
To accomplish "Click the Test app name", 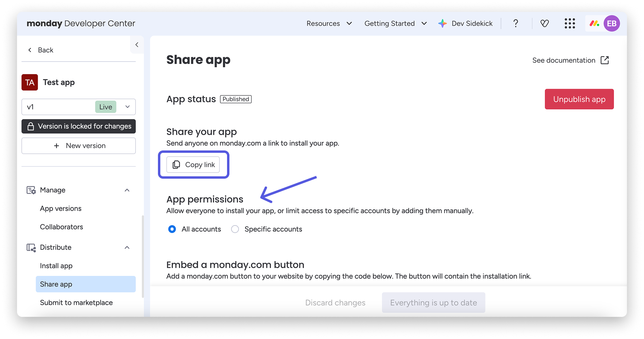I will coord(59,82).
